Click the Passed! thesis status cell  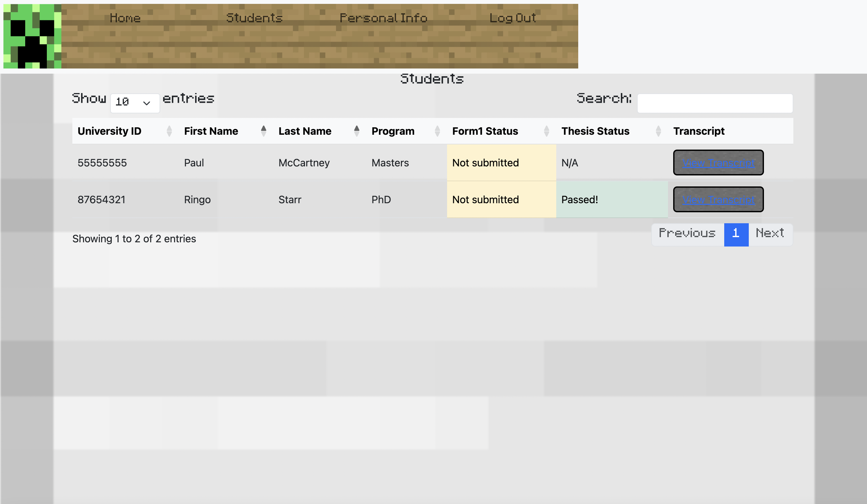tap(612, 199)
